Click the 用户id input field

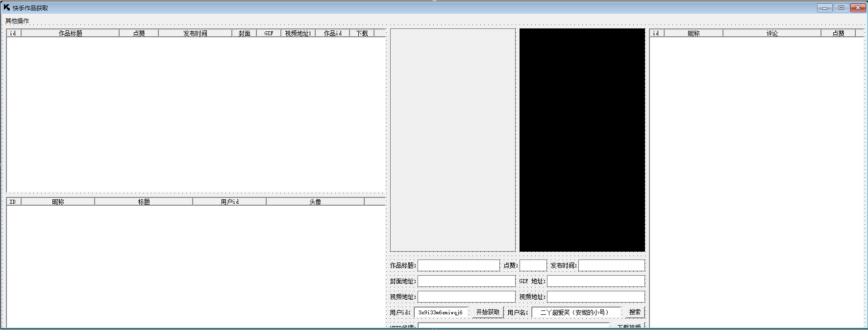441,312
